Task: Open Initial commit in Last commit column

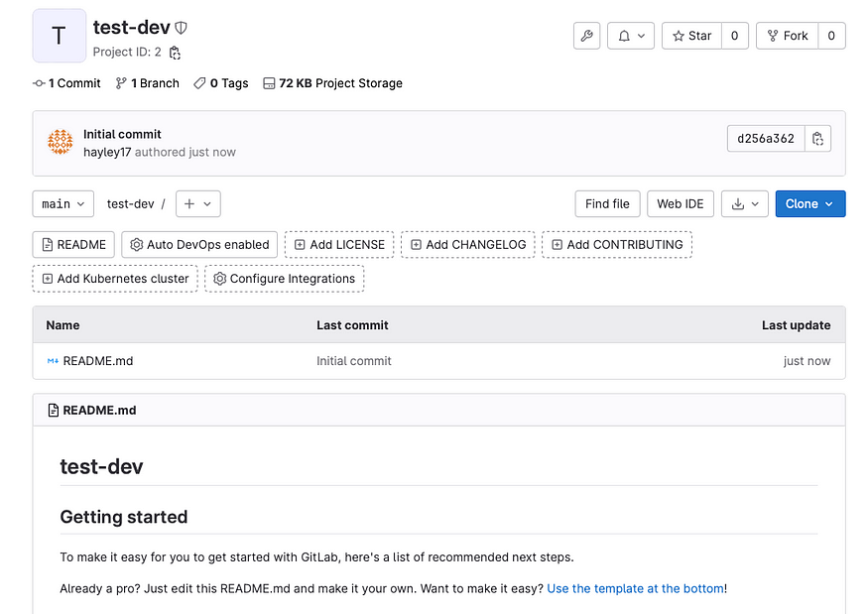Action: click(354, 361)
